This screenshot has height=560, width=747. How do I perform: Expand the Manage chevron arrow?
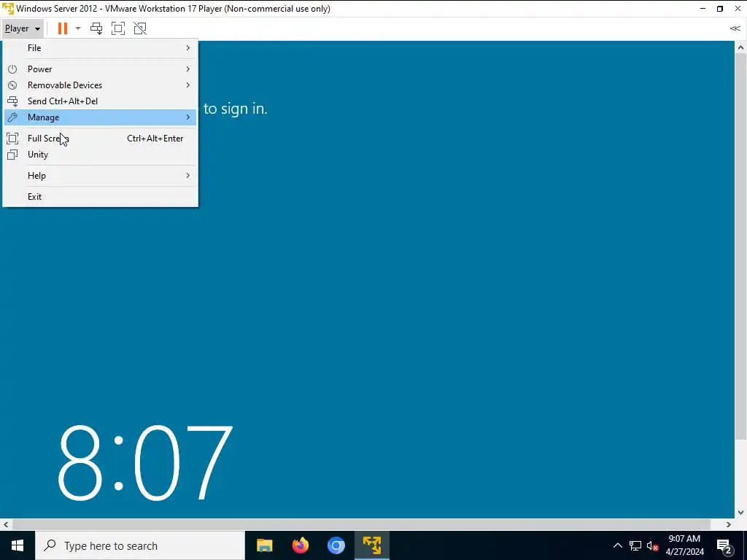click(187, 117)
